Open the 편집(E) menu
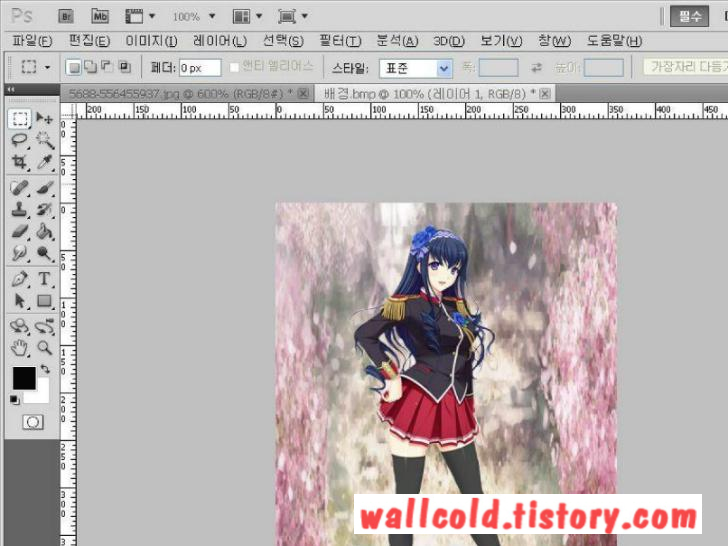Screen dimensions: 728x546 89,41
